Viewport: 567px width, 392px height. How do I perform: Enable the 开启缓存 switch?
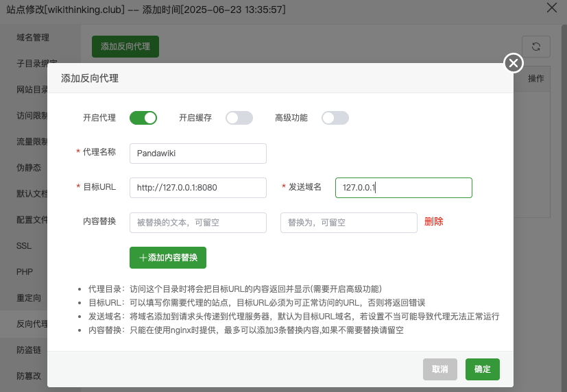tap(239, 118)
